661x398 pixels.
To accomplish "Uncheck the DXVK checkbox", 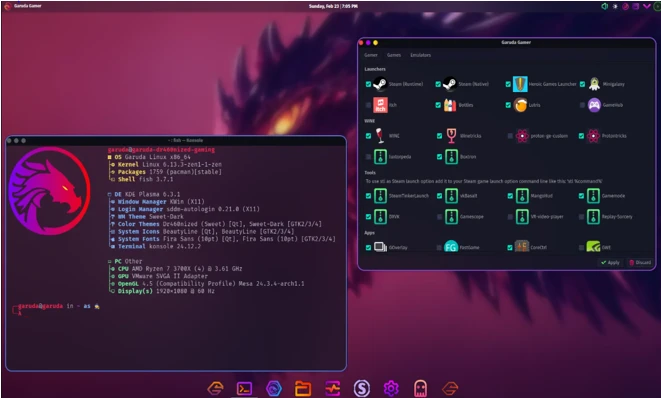I will tap(368, 217).
